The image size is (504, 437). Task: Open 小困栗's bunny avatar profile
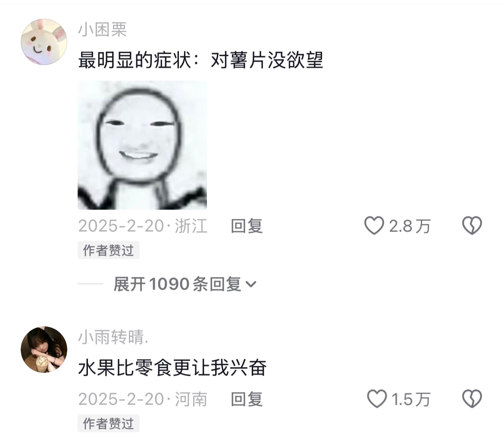tap(44, 42)
